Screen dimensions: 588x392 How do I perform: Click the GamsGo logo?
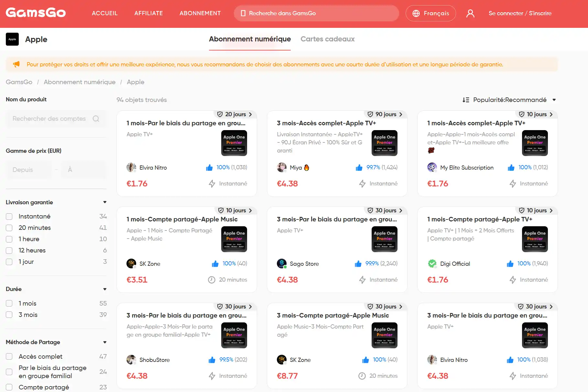36,13
